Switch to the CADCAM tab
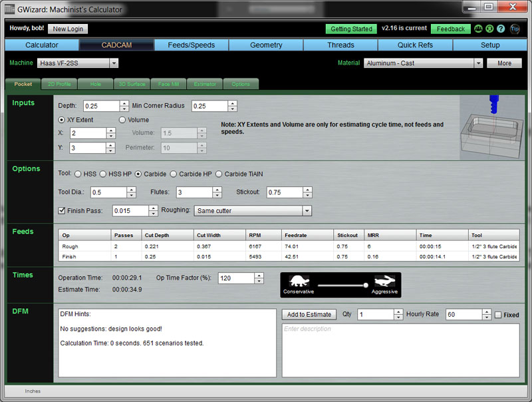This screenshot has height=402, width=532. [x=116, y=45]
